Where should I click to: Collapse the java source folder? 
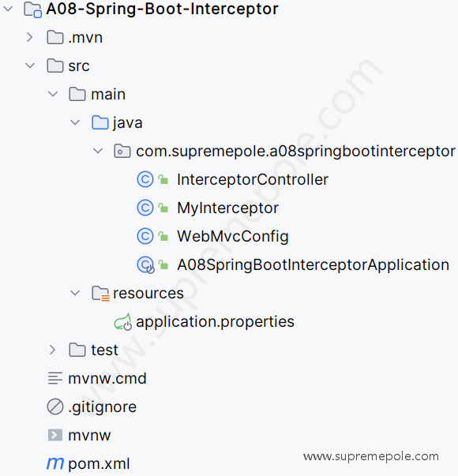pos(75,122)
